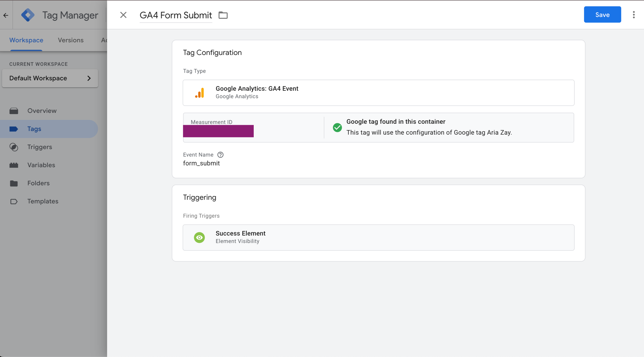Open Variables in the sidebar

click(41, 165)
